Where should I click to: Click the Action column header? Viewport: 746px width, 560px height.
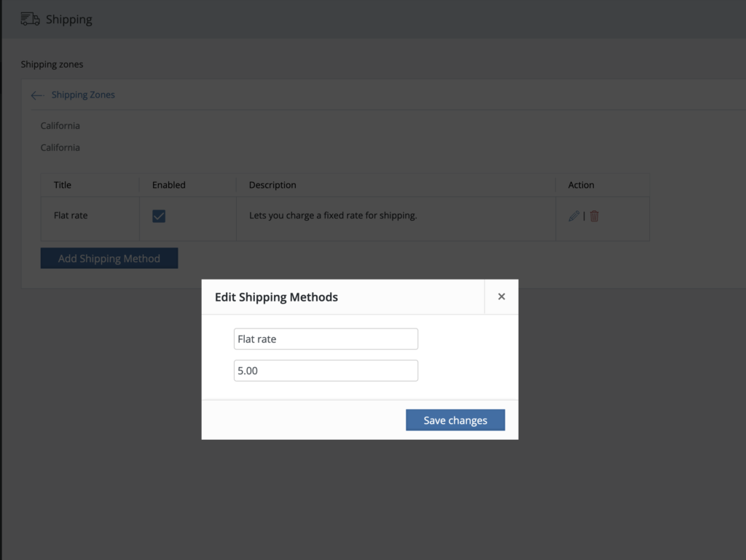tap(581, 185)
